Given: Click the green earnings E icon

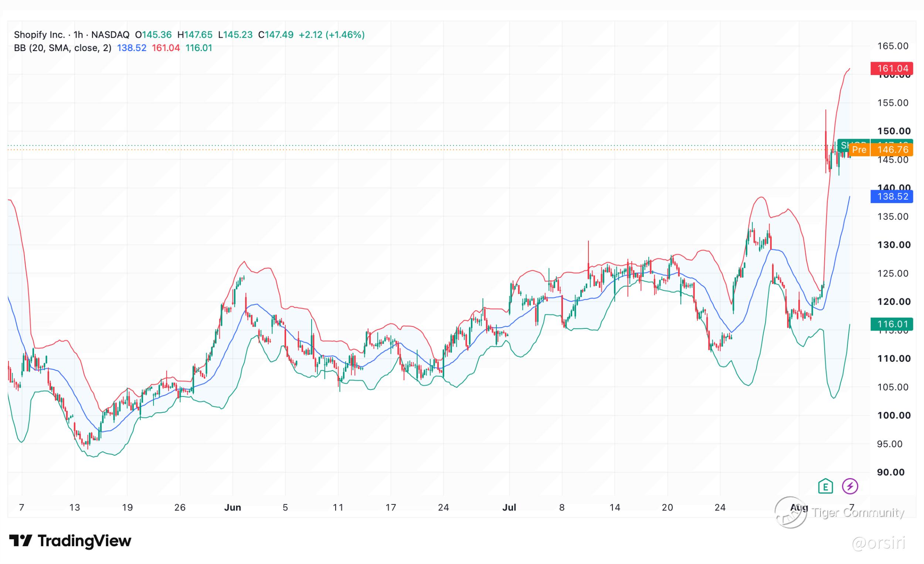Looking at the screenshot, I should (825, 486).
